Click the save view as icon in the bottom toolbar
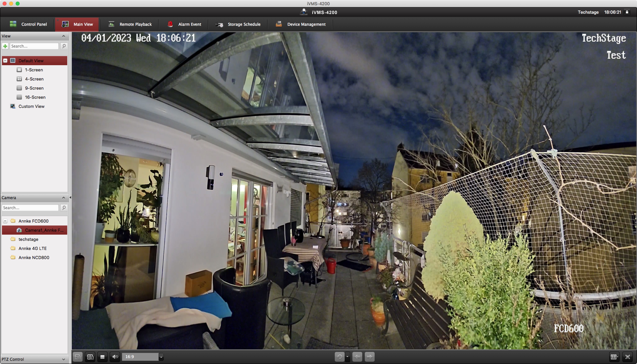The width and height of the screenshot is (637, 364). click(x=90, y=357)
